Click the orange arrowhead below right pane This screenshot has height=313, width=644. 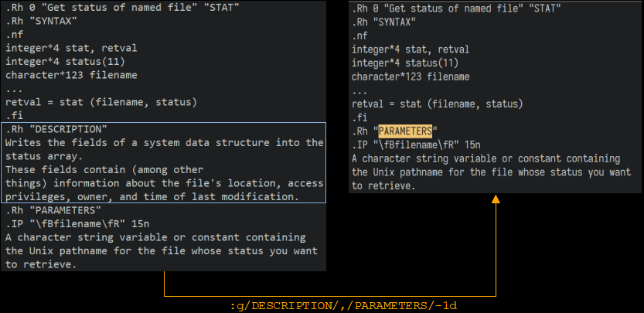click(x=496, y=199)
